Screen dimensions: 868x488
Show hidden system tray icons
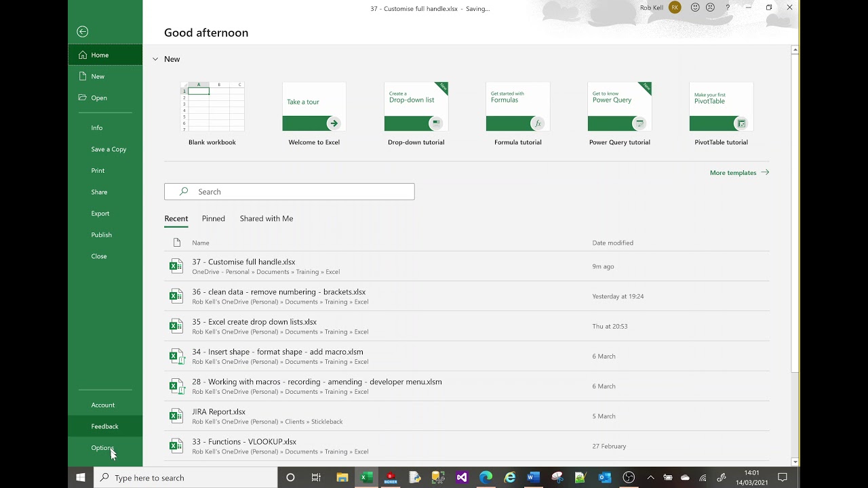(650, 477)
